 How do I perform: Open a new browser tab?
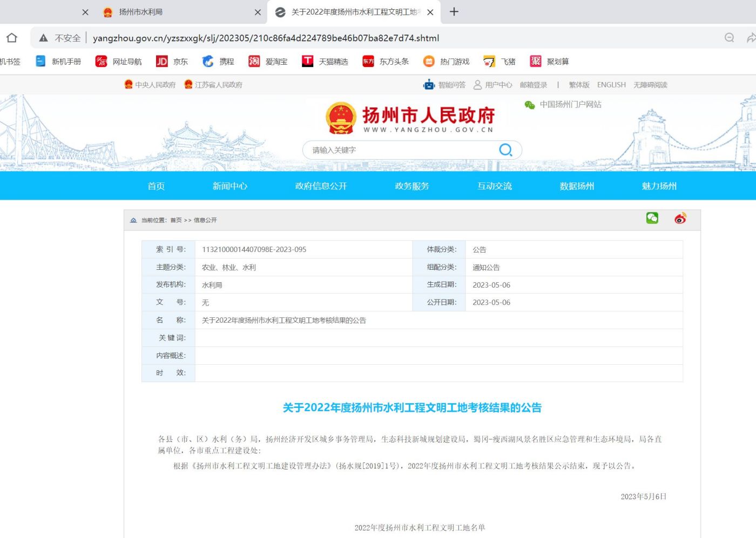tap(454, 12)
